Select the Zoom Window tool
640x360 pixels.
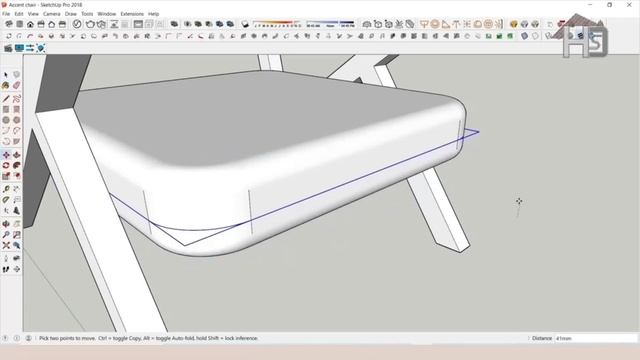16,235
